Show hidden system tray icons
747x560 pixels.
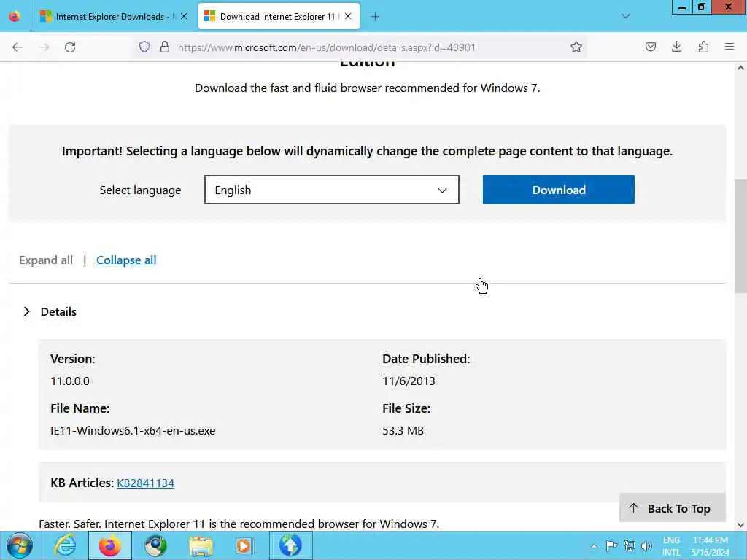pos(594,546)
